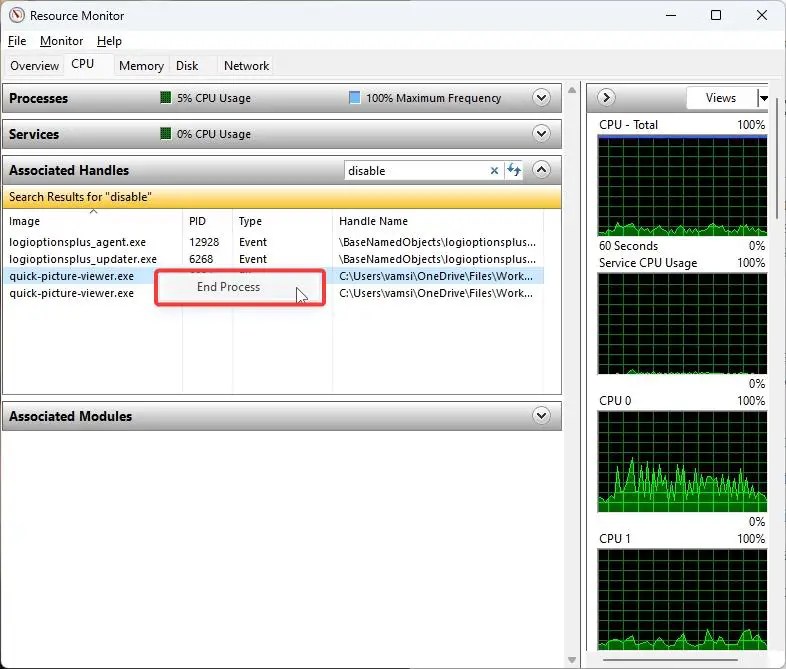786x669 pixels.
Task: Expand the Services section chevron
Action: (x=541, y=133)
